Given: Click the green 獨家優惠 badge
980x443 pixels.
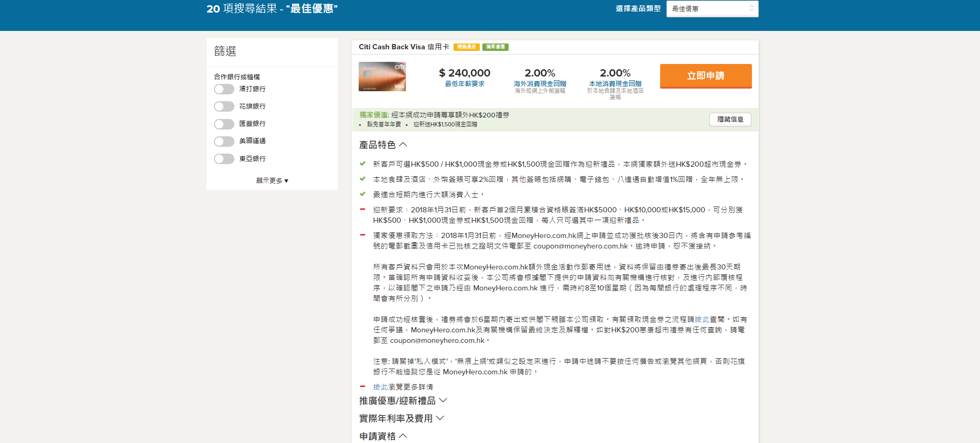Looking at the screenshot, I should (x=496, y=47).
